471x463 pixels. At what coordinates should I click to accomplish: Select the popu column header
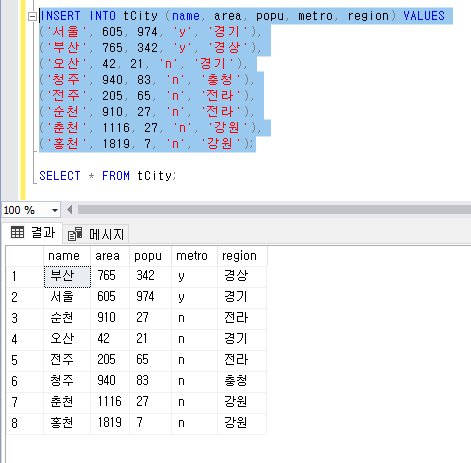tap(150, 256)
